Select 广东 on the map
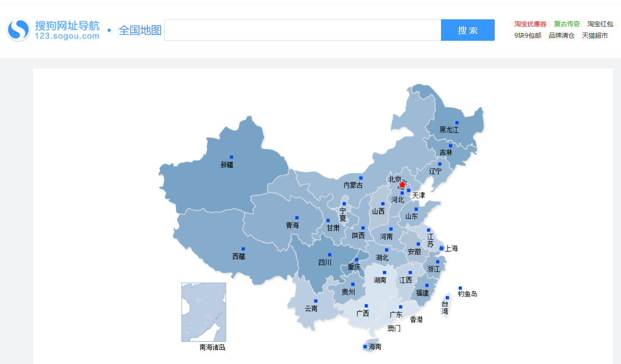This screenshot has height=364, width=621. 396,315
